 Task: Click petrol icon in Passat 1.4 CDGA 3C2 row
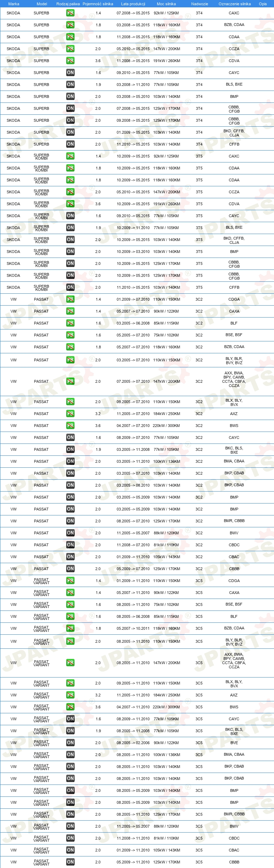click(70, 299)
